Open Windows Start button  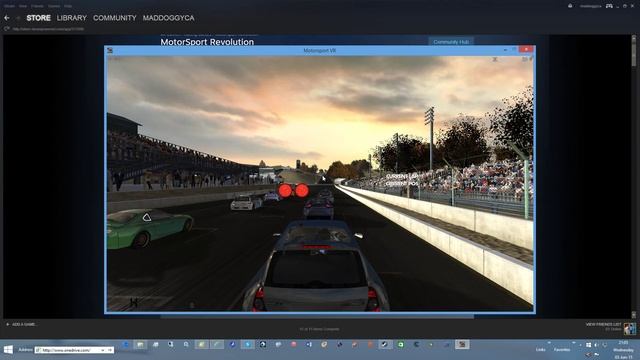pyautogui.click(x=8, y=350)
